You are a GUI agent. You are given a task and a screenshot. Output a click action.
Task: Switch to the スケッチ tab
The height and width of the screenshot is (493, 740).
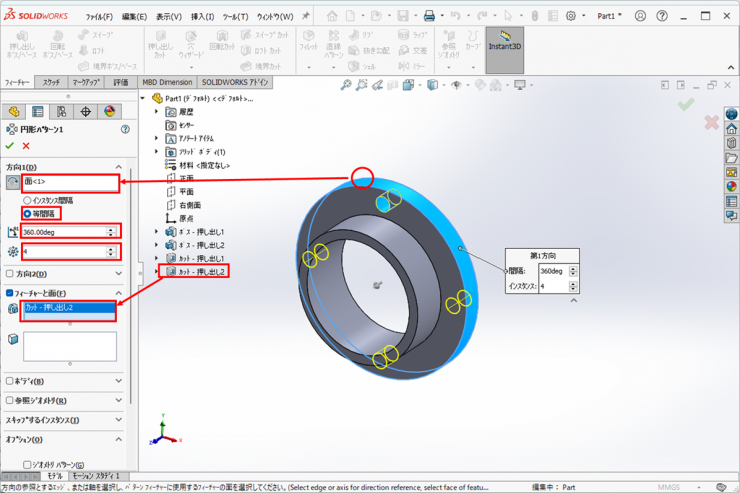[x=51, y=82]
